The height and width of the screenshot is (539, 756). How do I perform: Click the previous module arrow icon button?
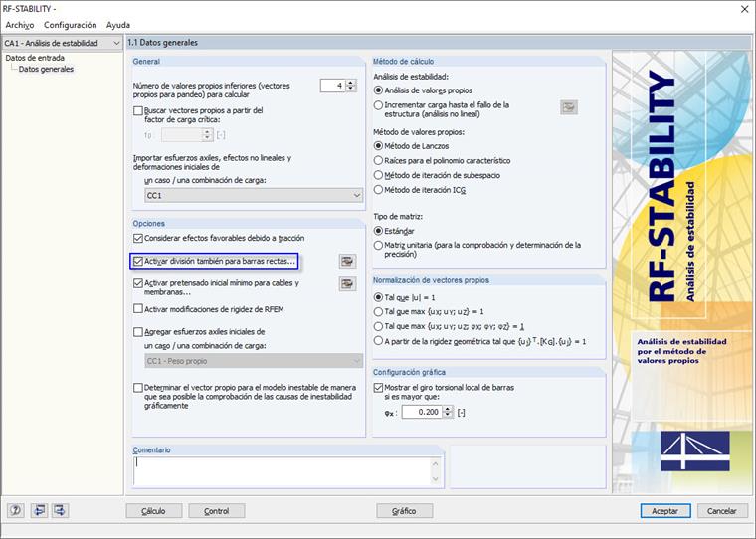coord(39,510)
